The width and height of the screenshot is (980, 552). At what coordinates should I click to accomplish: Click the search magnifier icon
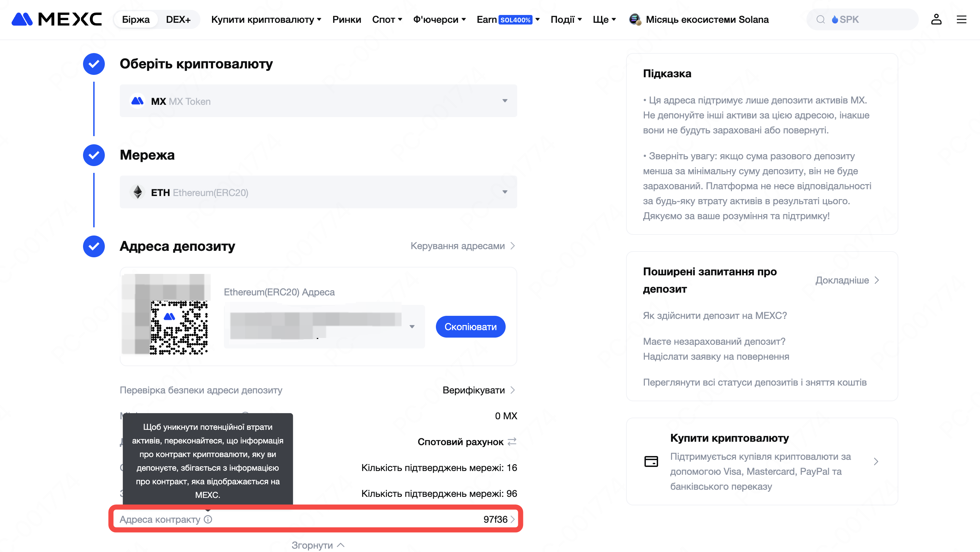821,19
